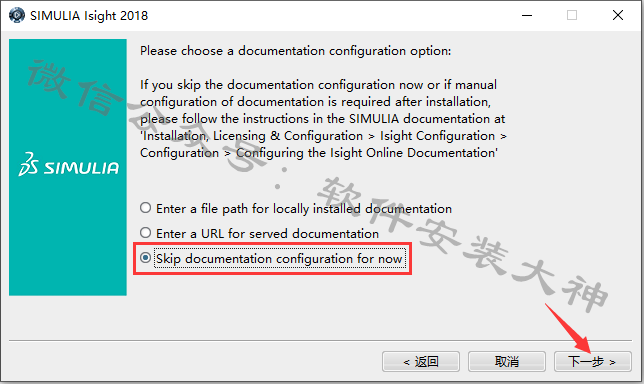The height and width of the screenshot is (384, 644).
Task: Click the 'Isight Configuration' text in the instructions
Action: 437,136
